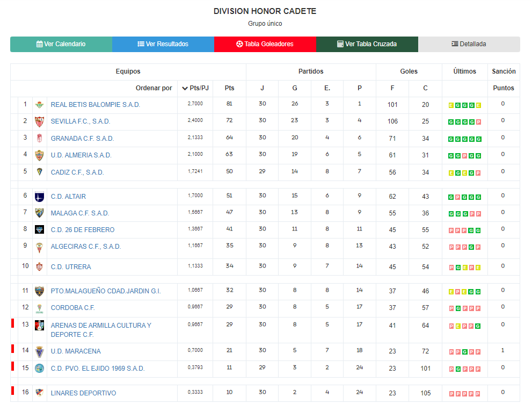Click the red relegation marker beside U.D. Maracena
Viewport: 532px width, 404px height.
coord(12,349)
